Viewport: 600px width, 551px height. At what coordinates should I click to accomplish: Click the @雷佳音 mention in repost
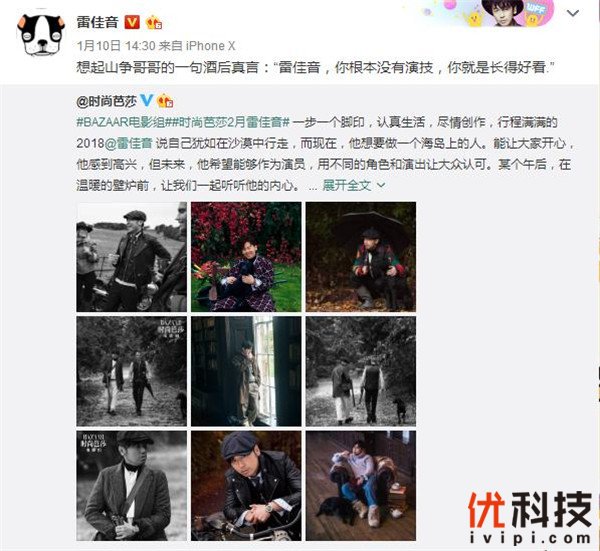point(129,143)
